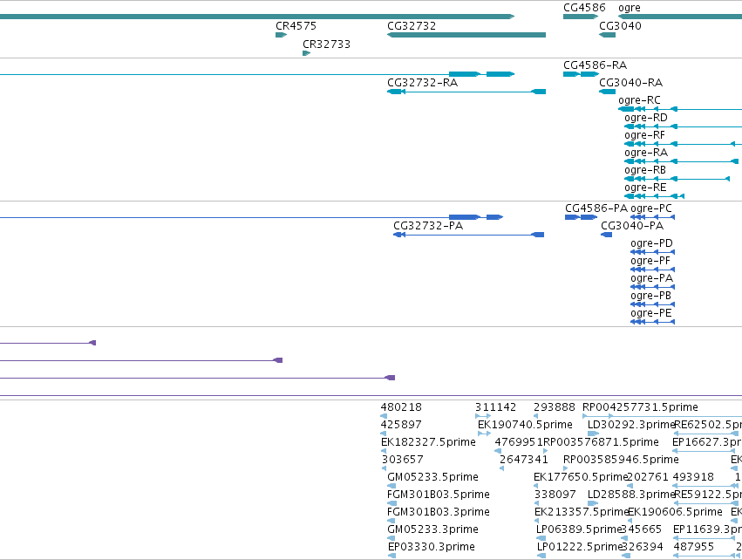742x560 pixels.
Task: Click the CG32732-PA protein label
Action: [x=428, y=226]
